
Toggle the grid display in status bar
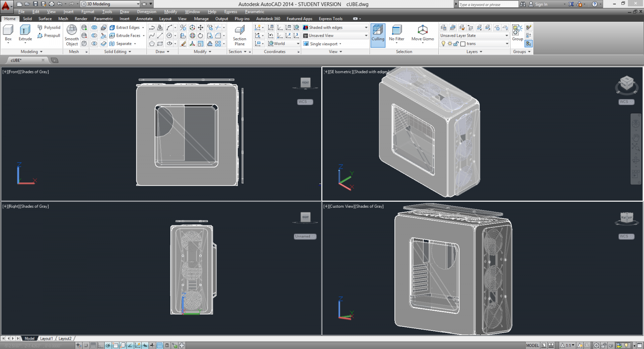(x=93, y=345)
